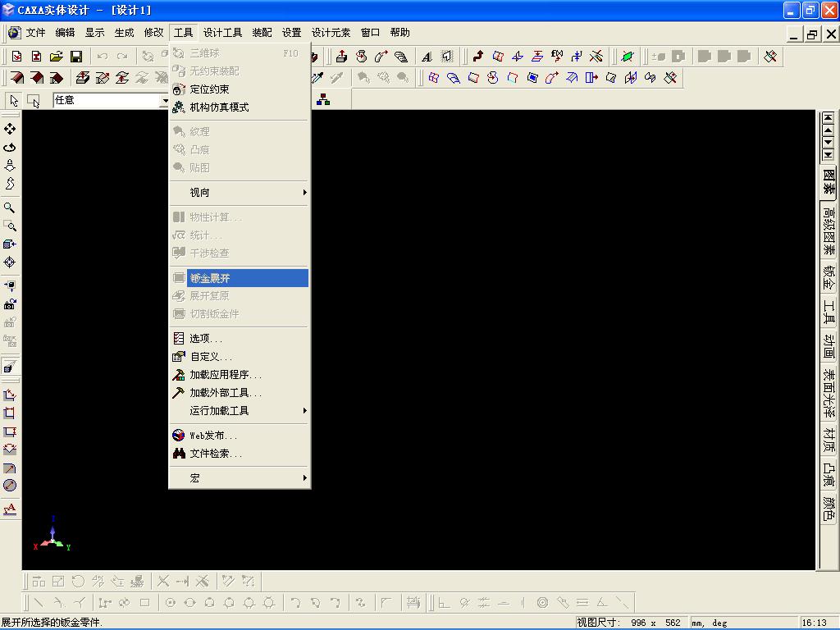Click the camera icon in left toolbar
The height and width of the screenshot is (630, 840).
pos(10,304)
